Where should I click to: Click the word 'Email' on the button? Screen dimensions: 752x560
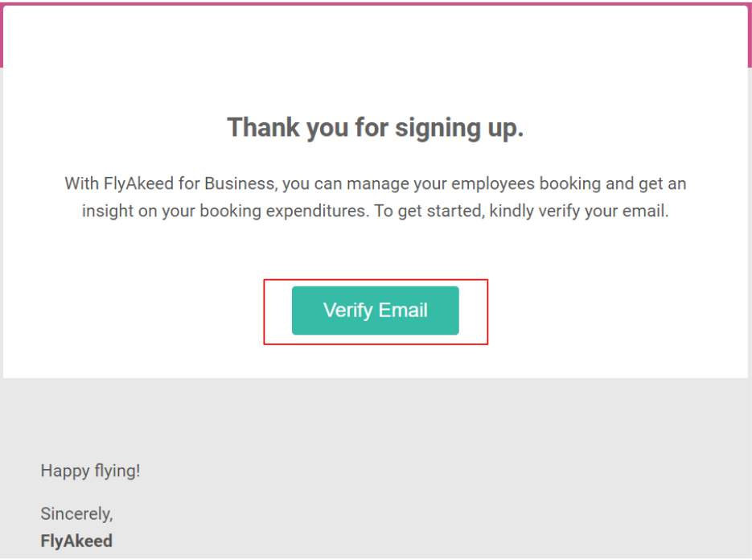[403, 310]
